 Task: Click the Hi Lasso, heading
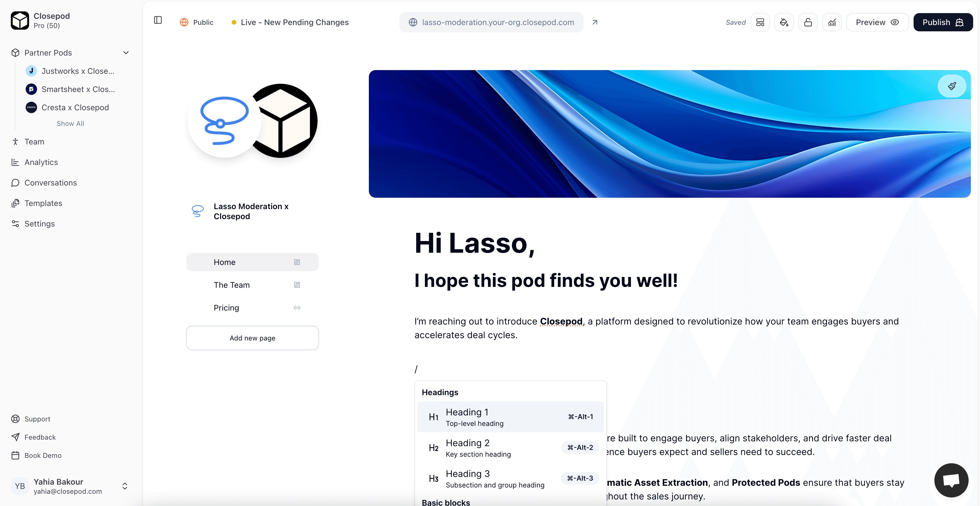(474, 243)
